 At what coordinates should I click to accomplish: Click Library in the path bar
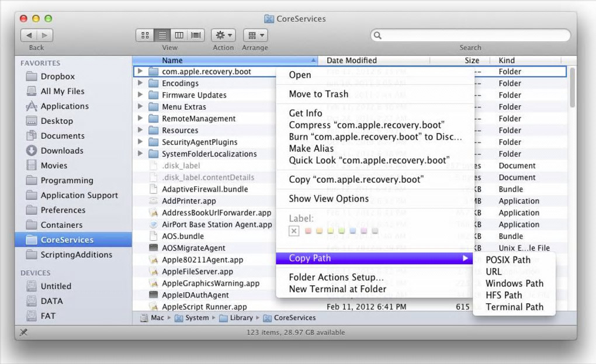pyautogui.click(x=237, y=318)
